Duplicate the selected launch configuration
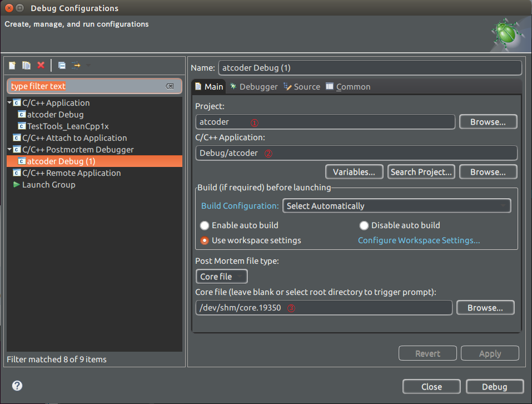This screenshot has width=532, height=404. tap(26, 65)
